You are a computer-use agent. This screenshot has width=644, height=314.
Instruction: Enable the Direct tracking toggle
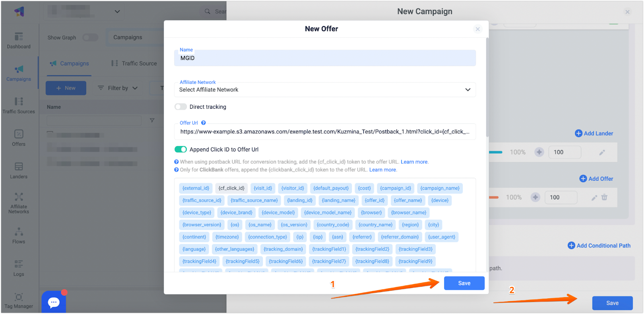[x=181, y=107]
